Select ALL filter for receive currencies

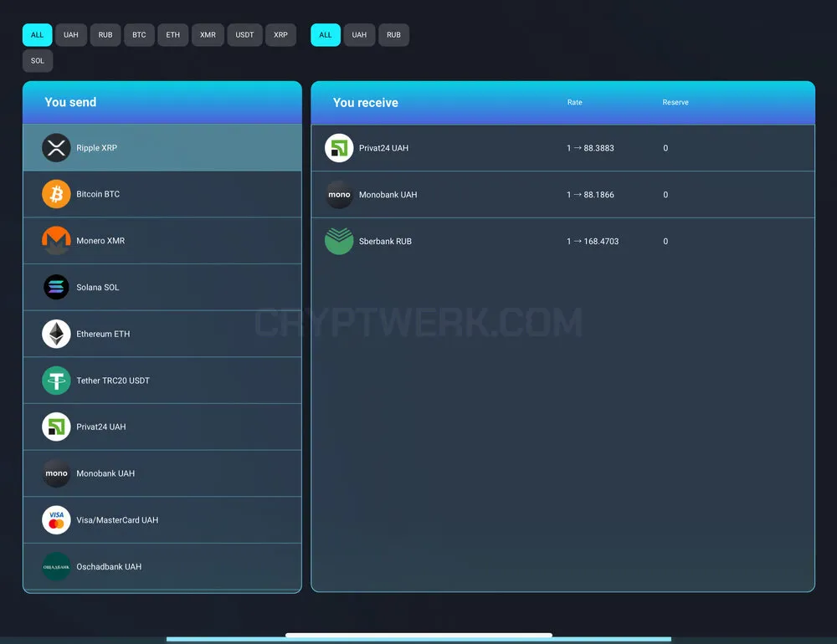(x=326, y=34)
